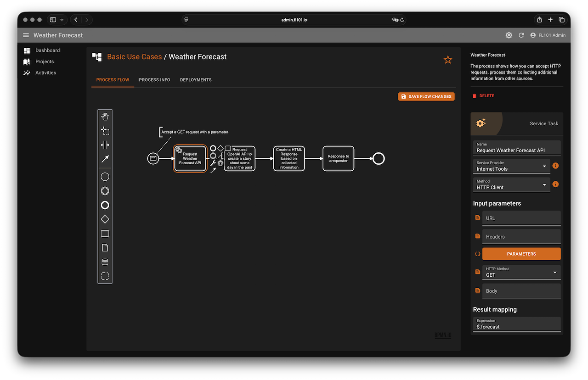
Task: Choose the data store shape in palette
Action: tap(105, 262)
